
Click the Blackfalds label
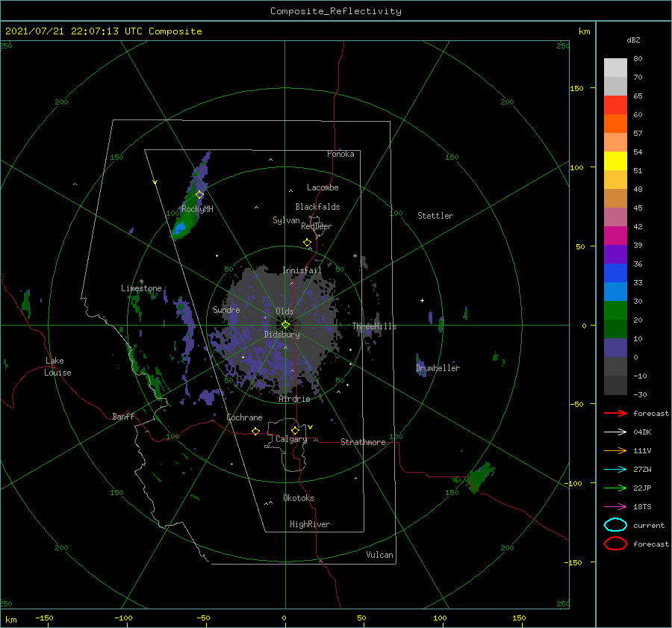coord(317,207)
